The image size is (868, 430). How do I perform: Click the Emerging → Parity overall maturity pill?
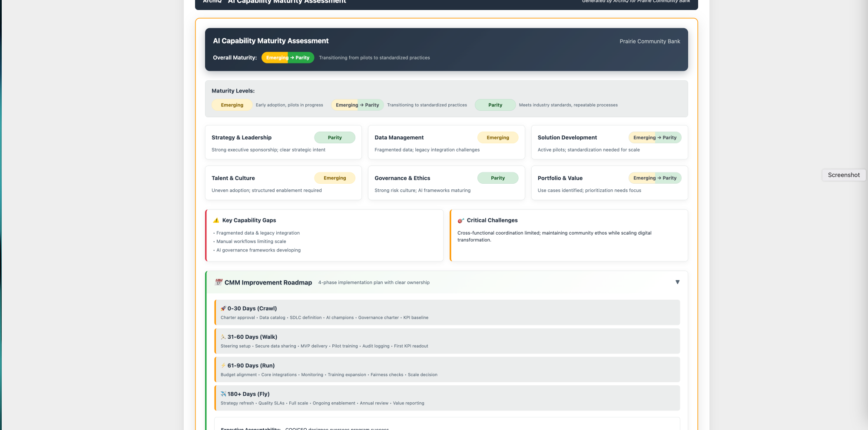[288, 57]
